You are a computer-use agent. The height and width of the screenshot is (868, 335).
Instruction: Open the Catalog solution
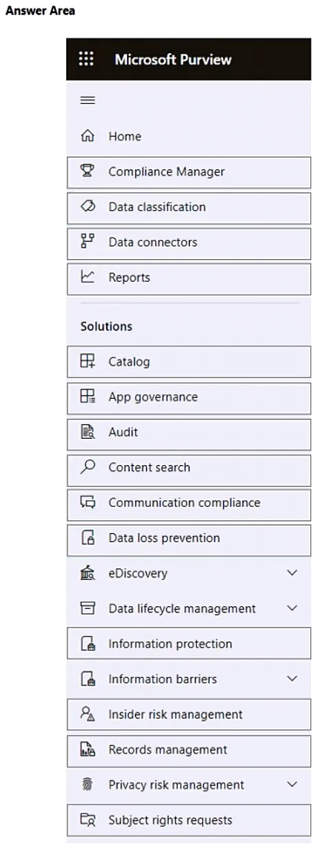coord(189,362)
